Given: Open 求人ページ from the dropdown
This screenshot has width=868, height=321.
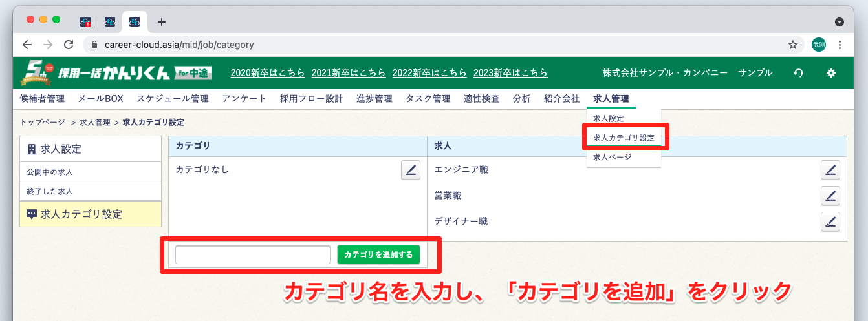Looking at the screenshot, I should click(612, 157).
